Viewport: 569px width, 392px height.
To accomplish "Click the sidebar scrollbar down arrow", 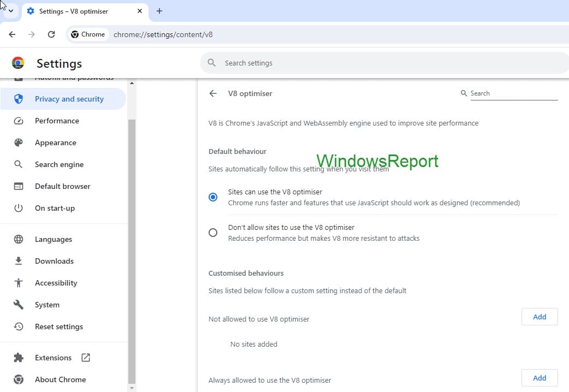I will coord(132,388).
